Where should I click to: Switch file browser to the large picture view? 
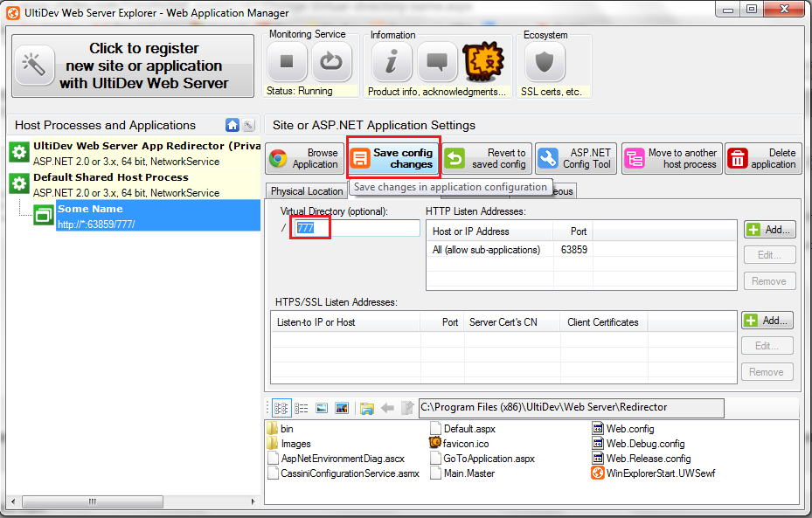(342, 408)
